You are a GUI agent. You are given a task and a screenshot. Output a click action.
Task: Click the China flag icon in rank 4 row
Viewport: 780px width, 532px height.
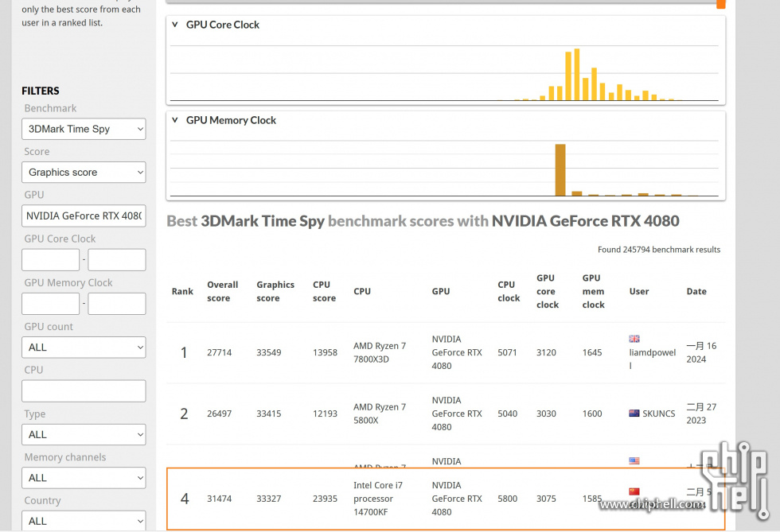coord(634,491)
